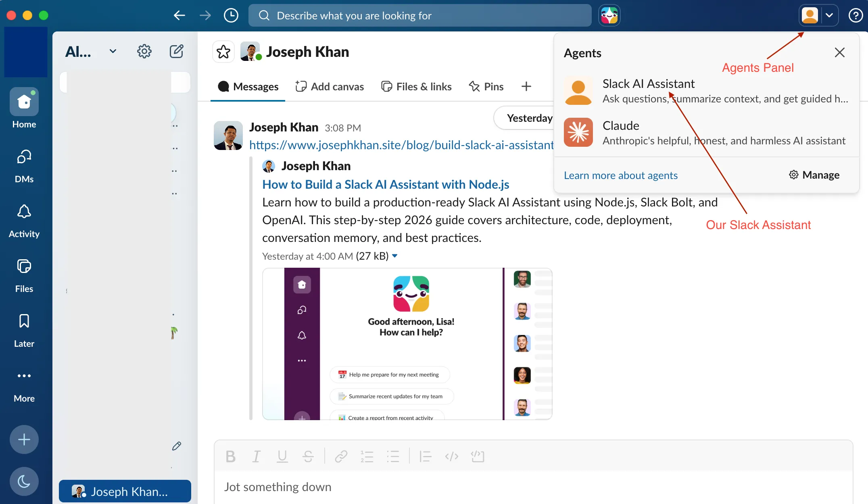The height and width of the screenshot is (504, 868).
Task: Select the Add canvas tab
Action: [x=329, y=87]
